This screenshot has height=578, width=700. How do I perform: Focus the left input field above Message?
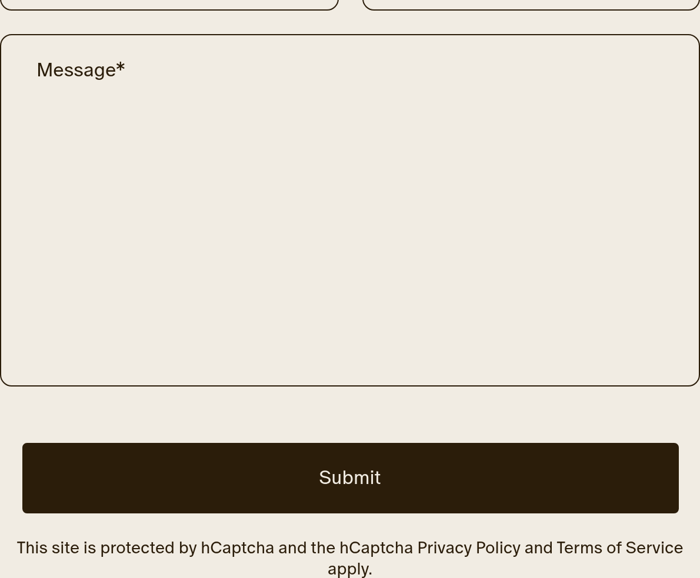(169, 3)
